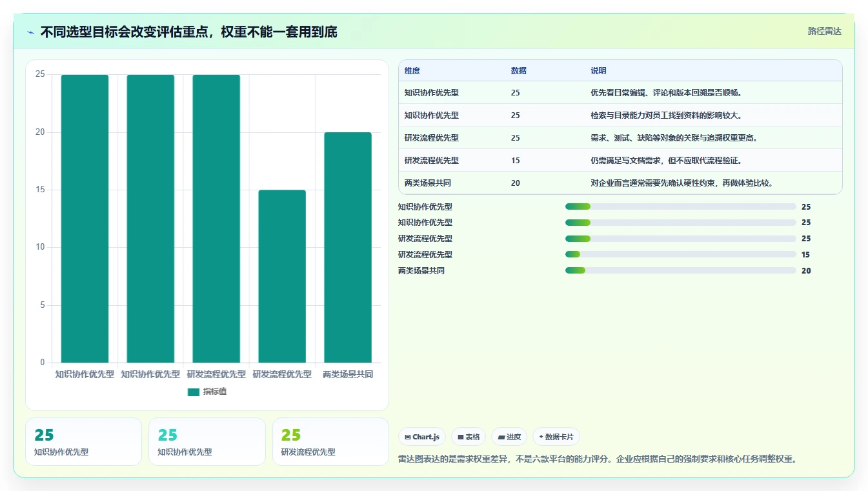Click the 进度 chip

coord(509,437)
